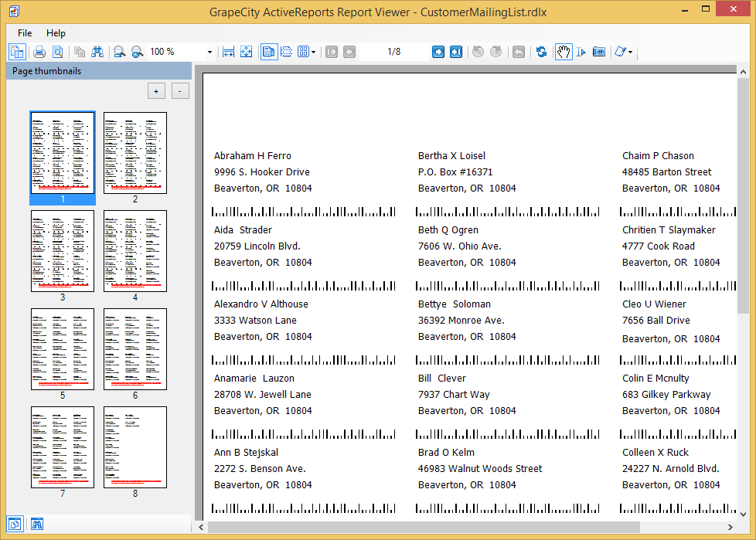
Task: Open the Find dialog with the binoculars icon
Action: [x=97, y=52]
